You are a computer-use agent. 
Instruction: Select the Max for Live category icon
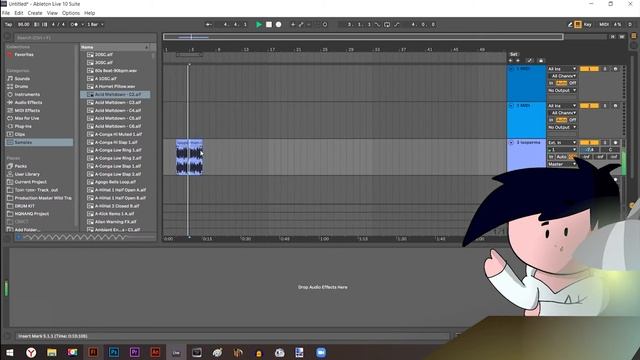(x=10, y=118)
